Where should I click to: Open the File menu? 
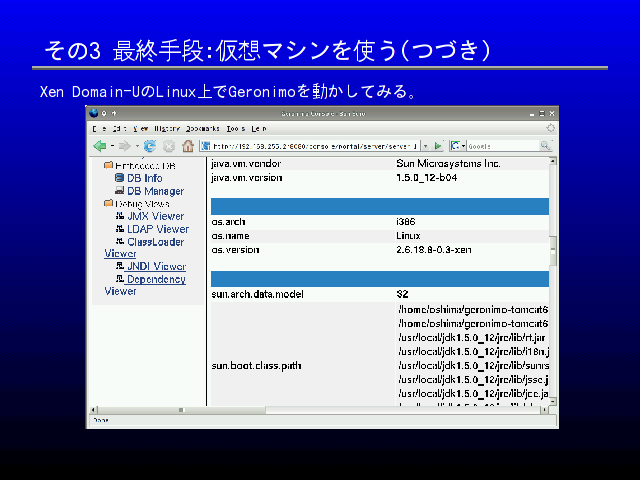[x=99, y=129]
